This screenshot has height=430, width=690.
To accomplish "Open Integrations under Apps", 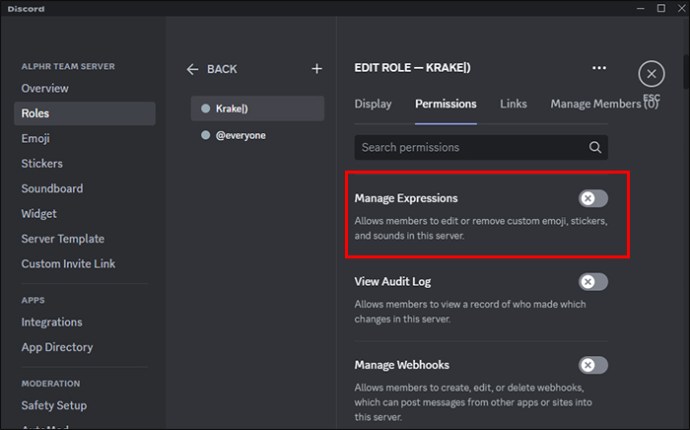I will [x=51, y=322].
